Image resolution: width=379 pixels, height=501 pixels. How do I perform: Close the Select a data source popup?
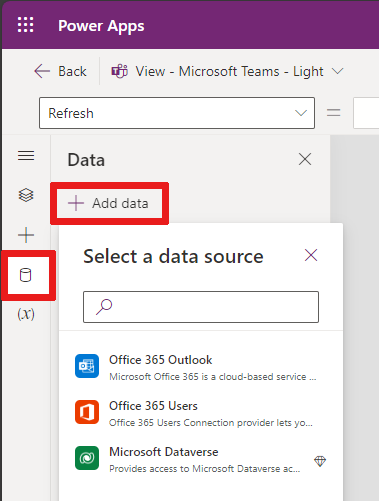point(311,255)
